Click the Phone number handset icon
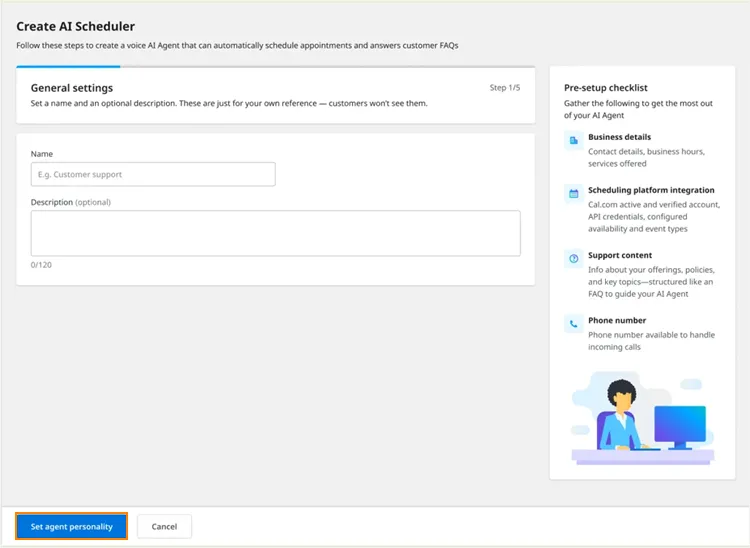This screenshot has width=750, height=548. click(574, 324)
